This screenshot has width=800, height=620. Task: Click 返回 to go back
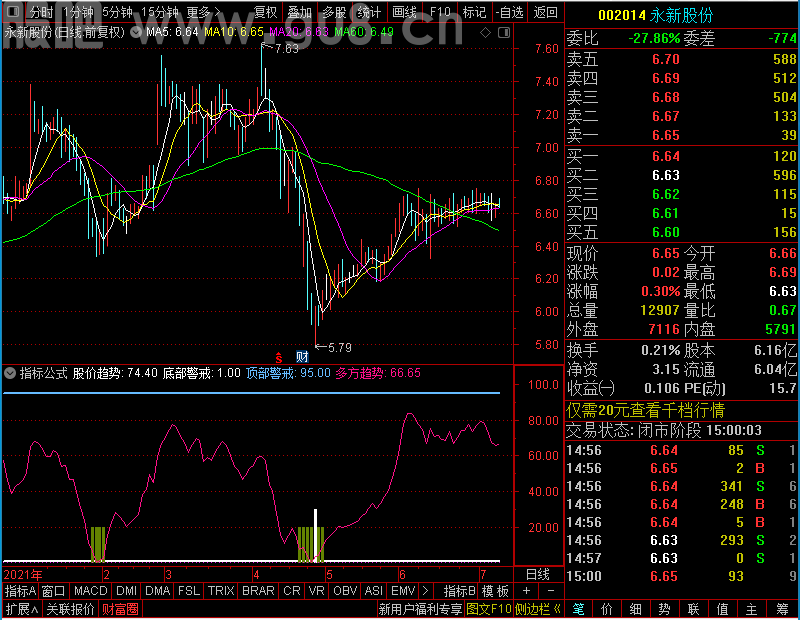(x=545, y=12)
